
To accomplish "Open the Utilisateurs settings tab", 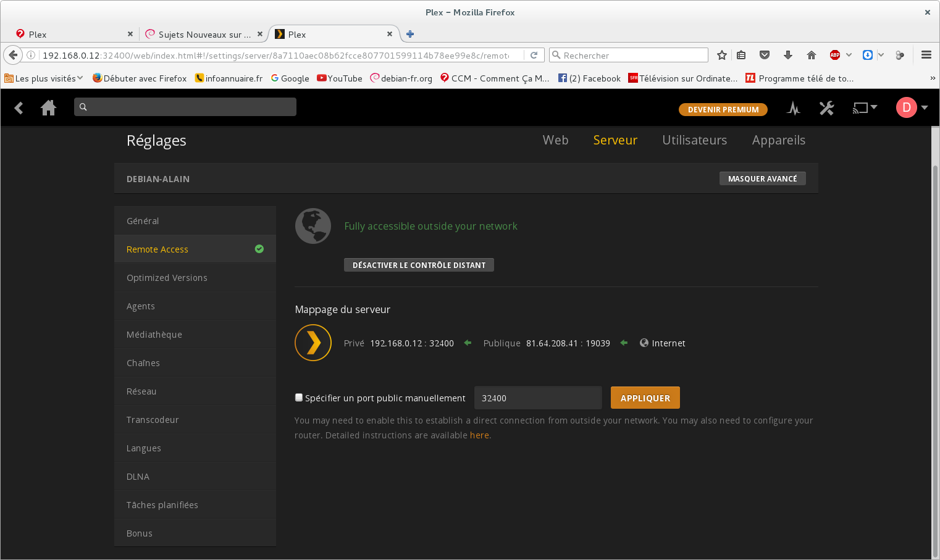I will point(694,140).
